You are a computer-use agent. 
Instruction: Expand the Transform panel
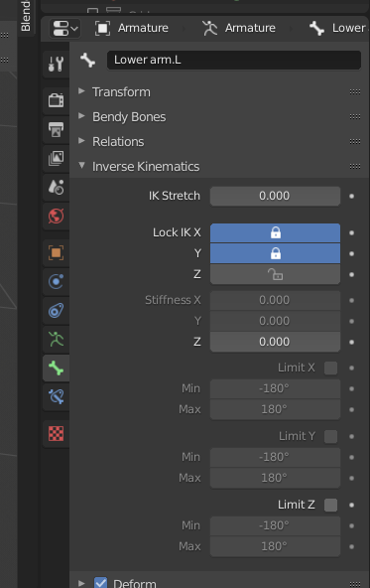81,91
